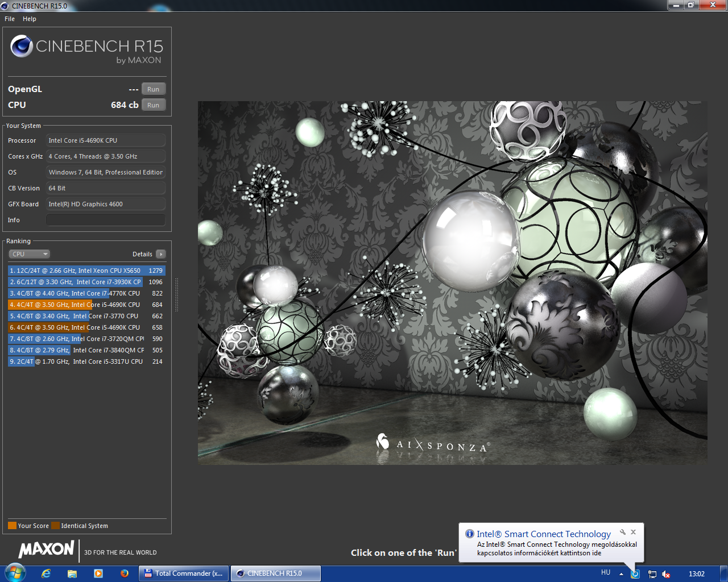The height and width of the screenshot is (582, 728).
Task: Select ranking row 7 Core i7-3720QM
Action: 86,339
